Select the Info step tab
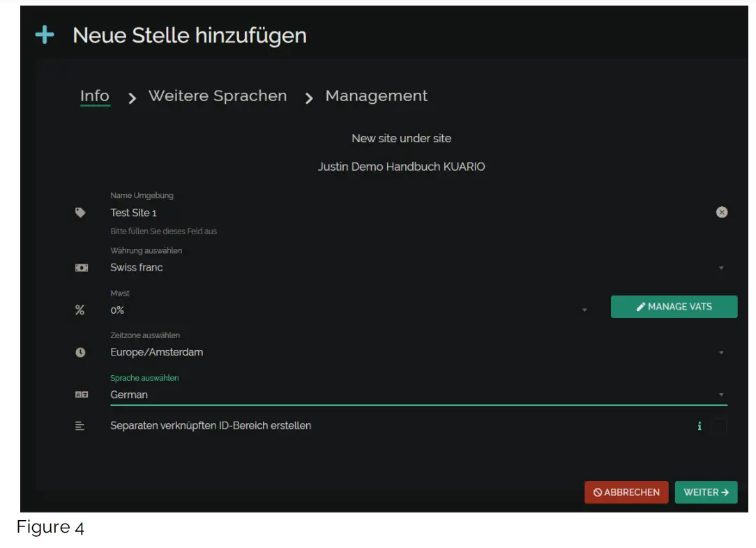 [x=95, y=96]
